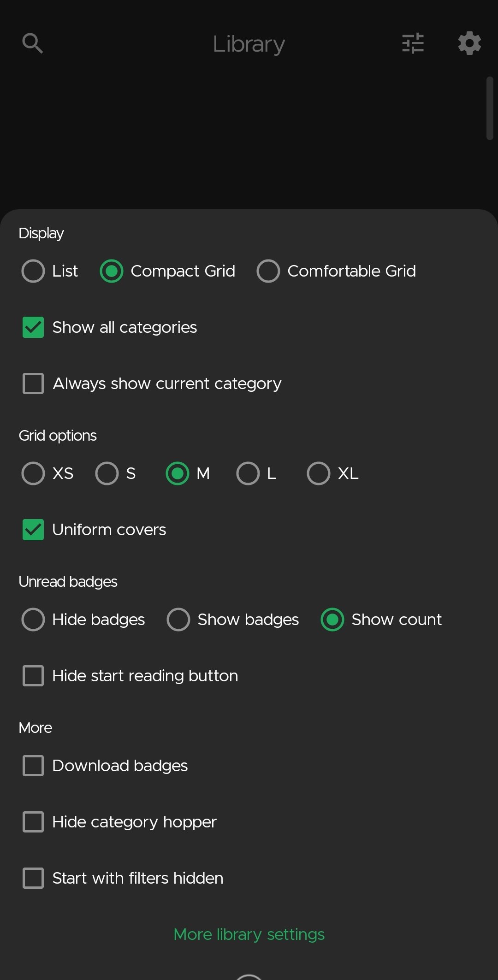Screen dimensions: 498x980
Task: Set grid size to S
Action: click(x=116, y=473)
